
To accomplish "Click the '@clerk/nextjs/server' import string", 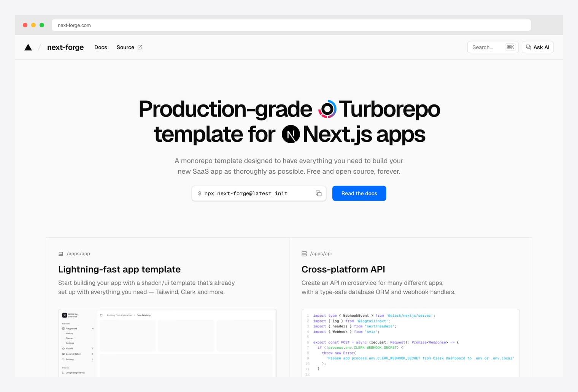I will [410, 316].
